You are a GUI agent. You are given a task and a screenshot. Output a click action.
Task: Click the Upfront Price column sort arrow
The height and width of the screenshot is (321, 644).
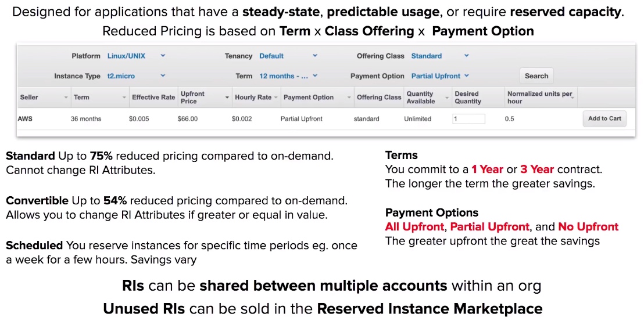(227, 98)
